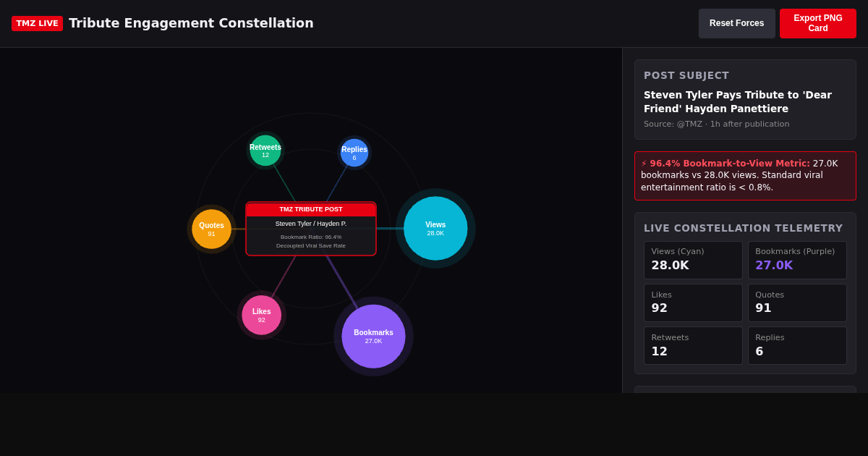This screenshot has width=868, height=456.
Task: Click the POST SUBJECT heading
Action: click(686, 75)
